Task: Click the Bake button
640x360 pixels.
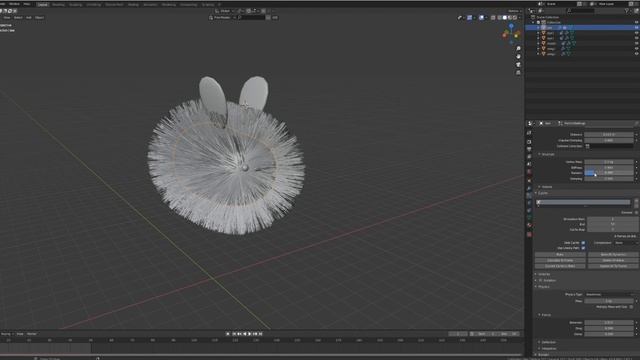Action: 560,254
